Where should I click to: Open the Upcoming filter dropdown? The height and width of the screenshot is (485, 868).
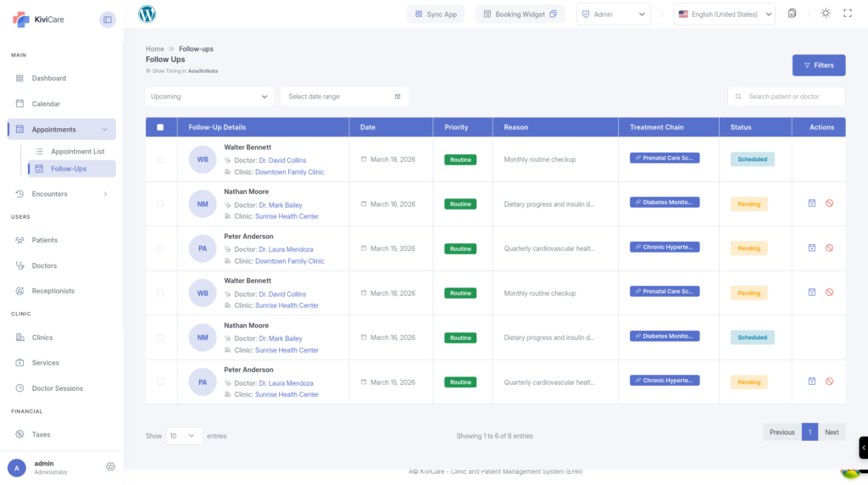point(209,97)
